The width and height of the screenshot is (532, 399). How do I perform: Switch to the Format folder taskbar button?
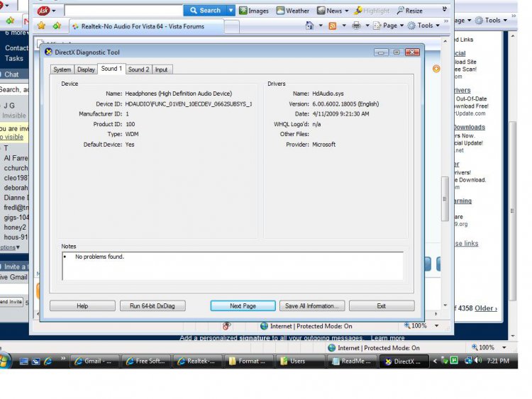[x=250, y=361]
